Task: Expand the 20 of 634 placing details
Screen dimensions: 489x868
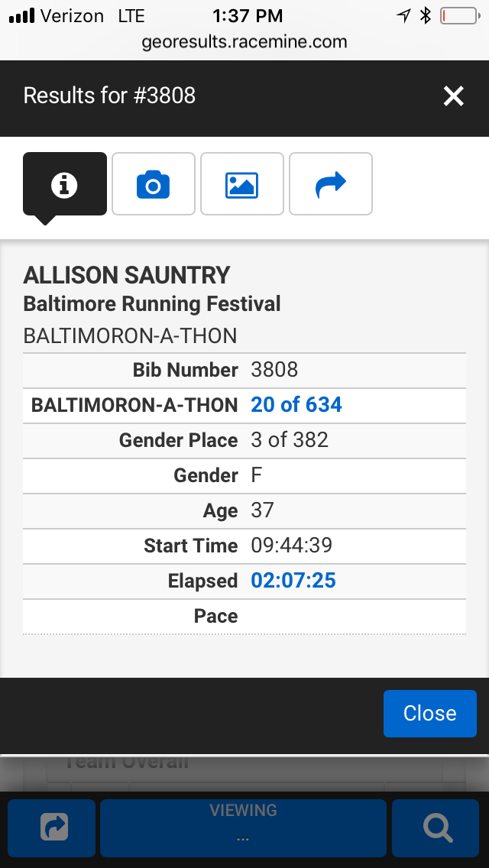Action: point(296,405)
